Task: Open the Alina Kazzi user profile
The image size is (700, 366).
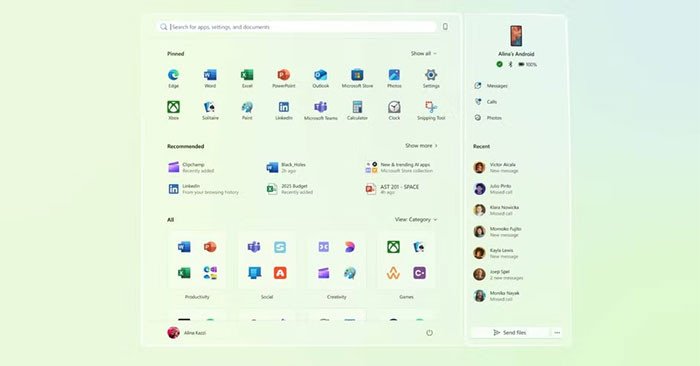Action: click(x=187, y=333)
